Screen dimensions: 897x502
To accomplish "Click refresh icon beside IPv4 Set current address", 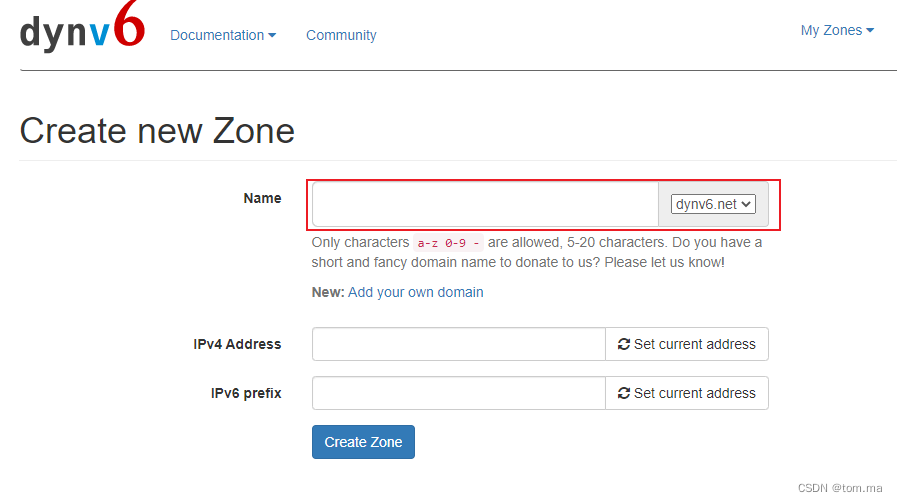I will pyautogui.click(x=624, y=344).
